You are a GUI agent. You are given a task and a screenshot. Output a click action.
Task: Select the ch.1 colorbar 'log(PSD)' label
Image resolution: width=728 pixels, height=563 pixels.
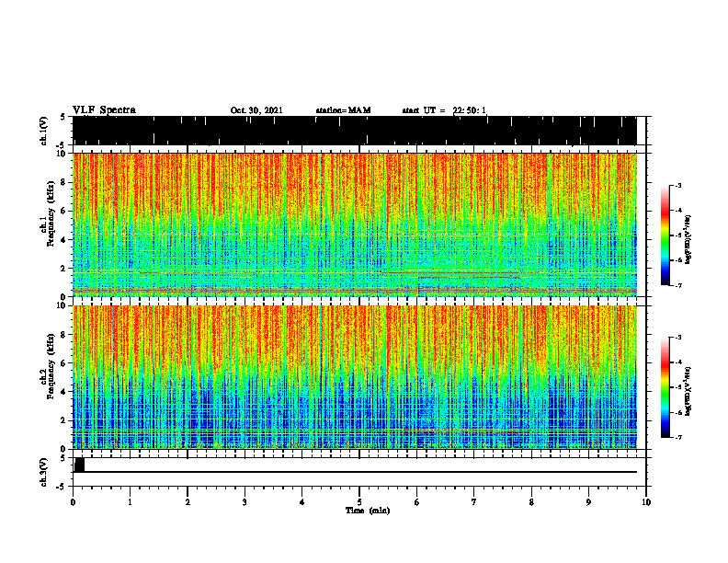click(x=688, y=240)
